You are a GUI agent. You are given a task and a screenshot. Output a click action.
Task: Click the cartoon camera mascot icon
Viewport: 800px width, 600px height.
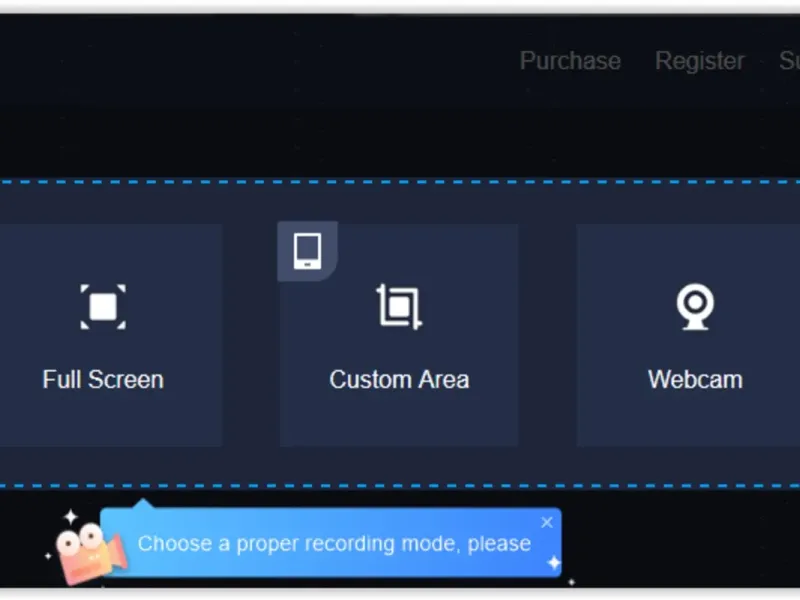click(x=91, y=552)
